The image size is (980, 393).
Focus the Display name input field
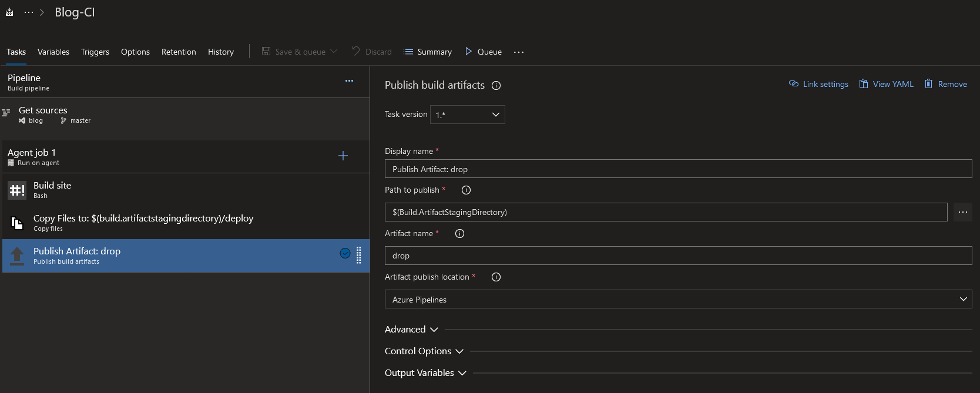[679, 169]
